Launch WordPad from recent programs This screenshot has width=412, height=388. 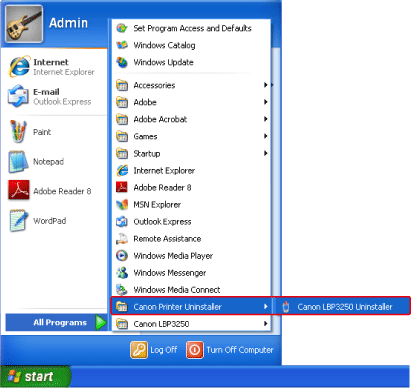point(54,221)
